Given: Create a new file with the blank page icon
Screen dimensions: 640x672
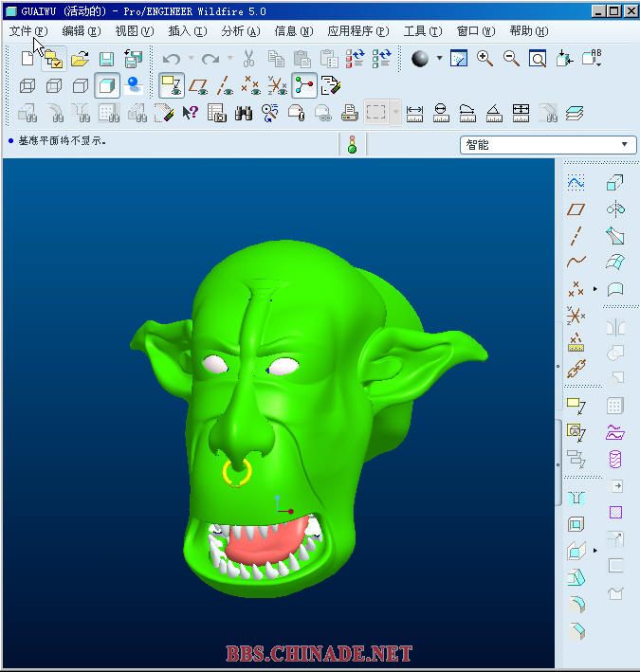Looking at the screenshot, I should point(27,58).
